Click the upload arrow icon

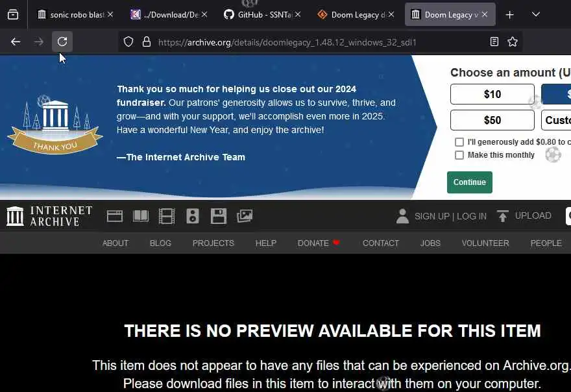point(502,216)
